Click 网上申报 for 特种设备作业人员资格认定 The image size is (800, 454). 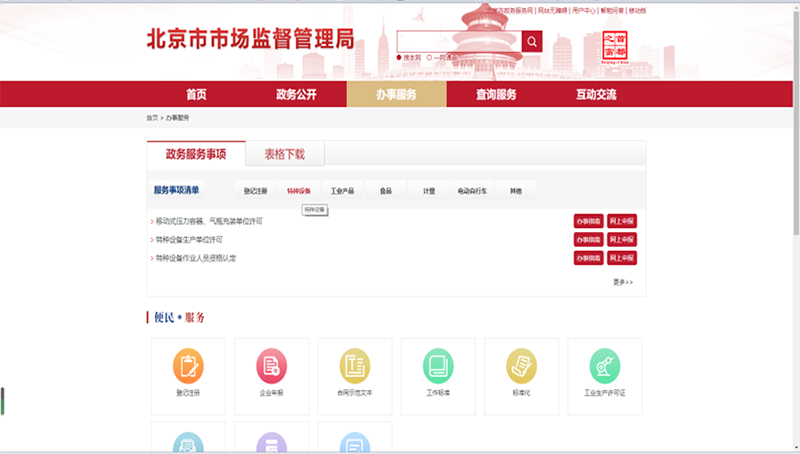[622, 258]
